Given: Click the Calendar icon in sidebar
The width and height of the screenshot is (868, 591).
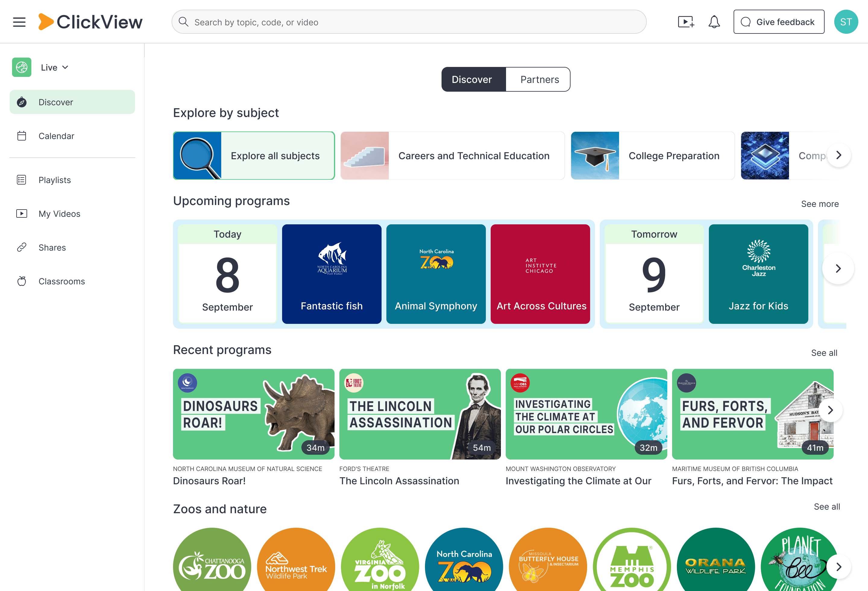Looking at the screenshot, I should (x=22, y=136).
